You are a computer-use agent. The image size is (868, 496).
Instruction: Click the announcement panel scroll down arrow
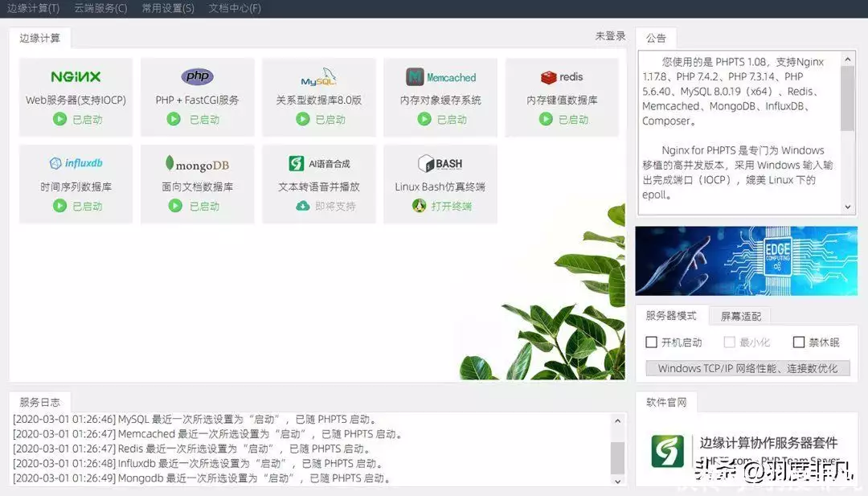click(x=848, y=207)
